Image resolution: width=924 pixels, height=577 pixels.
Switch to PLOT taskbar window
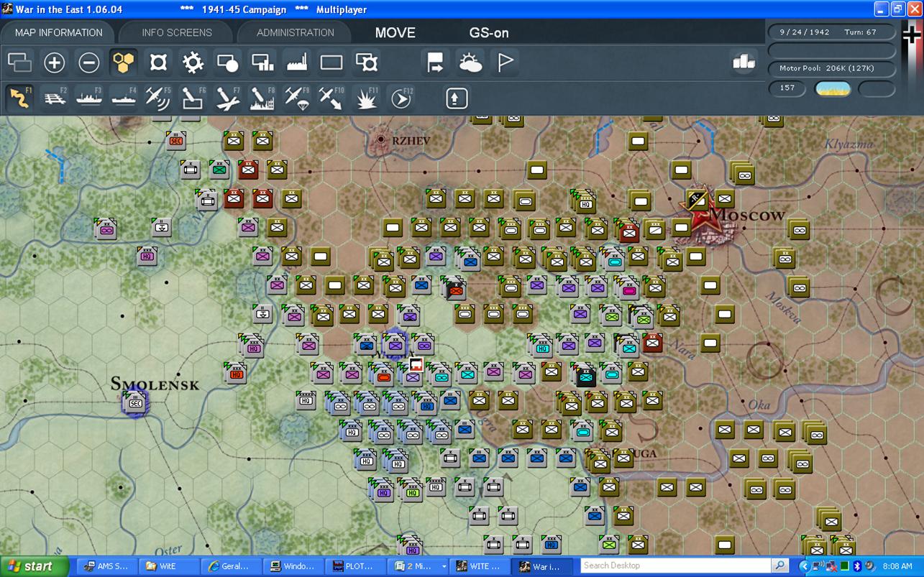356,566
